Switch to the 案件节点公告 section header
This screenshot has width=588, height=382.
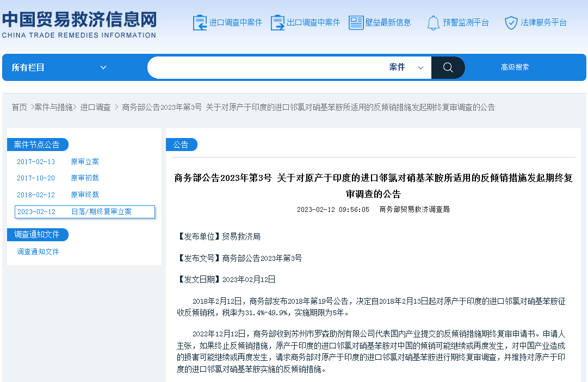[35, 144]
